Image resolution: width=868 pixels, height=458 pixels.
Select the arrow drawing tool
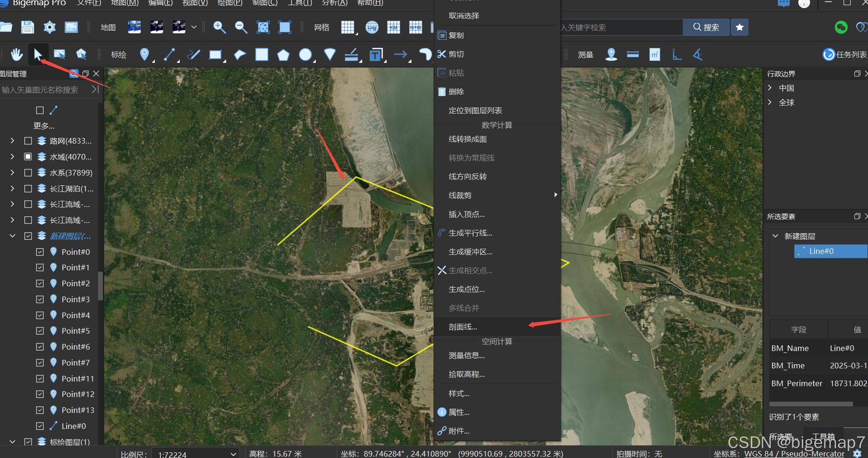pos(400,54)
